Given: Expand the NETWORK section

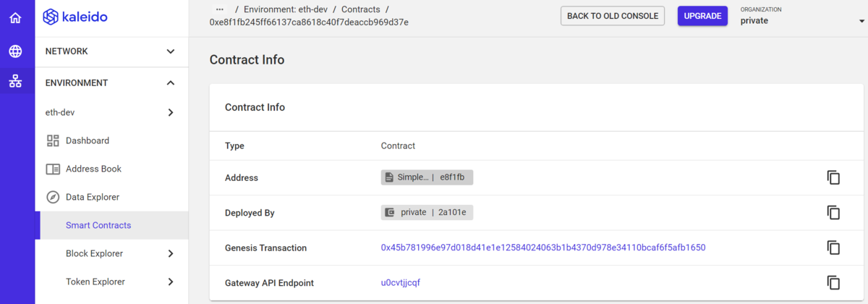Looking at the screenshot, I should coord(171,51).
